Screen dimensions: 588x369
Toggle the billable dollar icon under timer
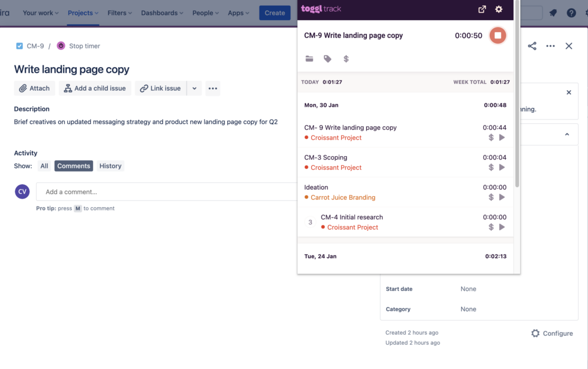pos(346,59)
